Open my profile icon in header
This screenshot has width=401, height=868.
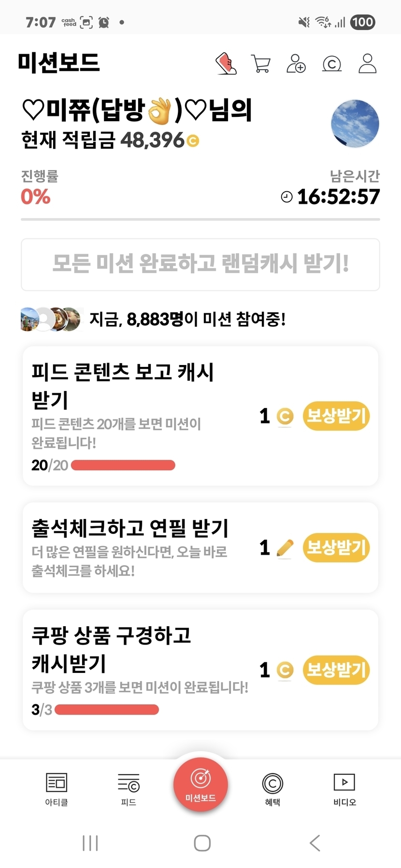(367, 63)
